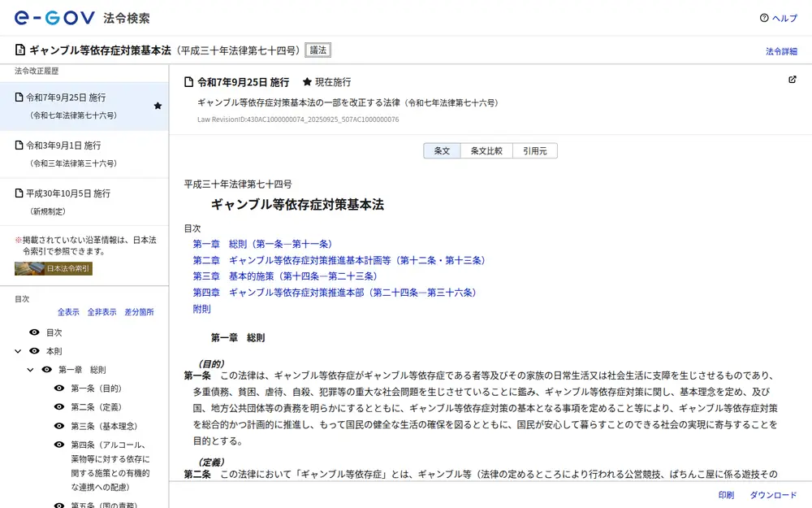Jump to 第一章 総則 in the table of contents
This screenshot has height=508, width=812.
click(262, 244)
